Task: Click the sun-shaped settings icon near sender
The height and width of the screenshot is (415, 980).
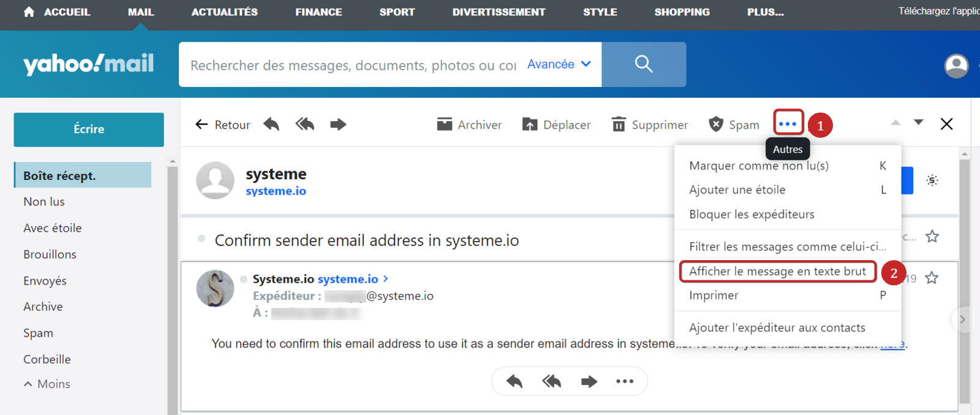Action: click(x=932, y=180)
